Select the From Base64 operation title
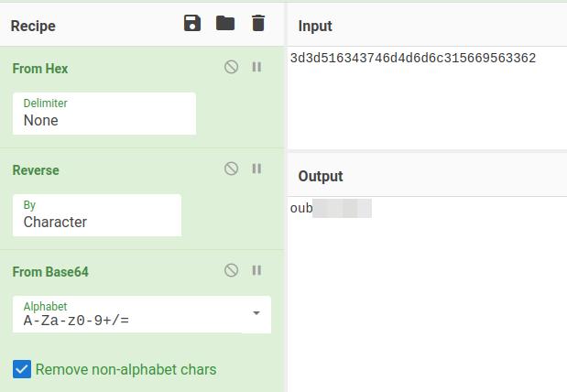This screenshot has height=392, width=567. 50,272
